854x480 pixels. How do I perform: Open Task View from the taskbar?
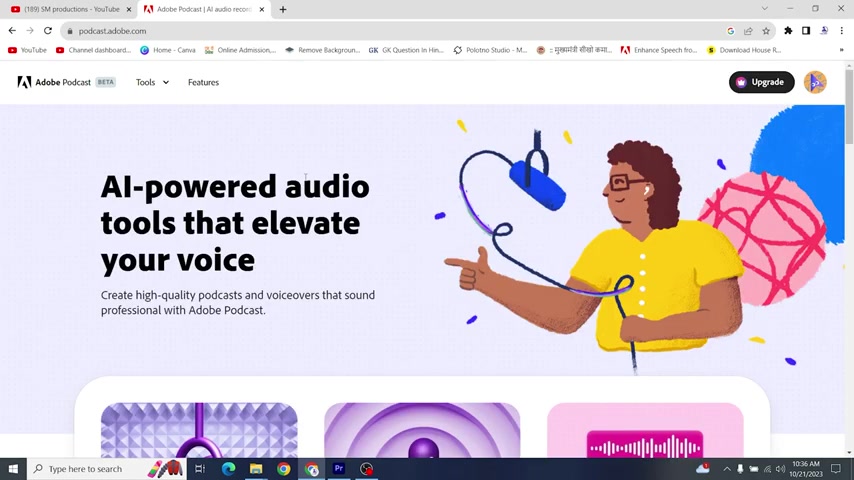200,469
